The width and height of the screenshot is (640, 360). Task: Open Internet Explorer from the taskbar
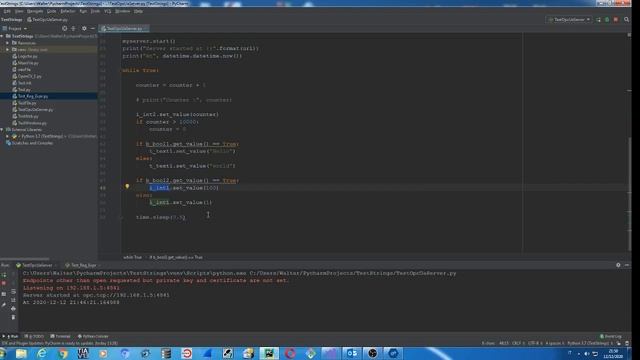tap(42, 353)
